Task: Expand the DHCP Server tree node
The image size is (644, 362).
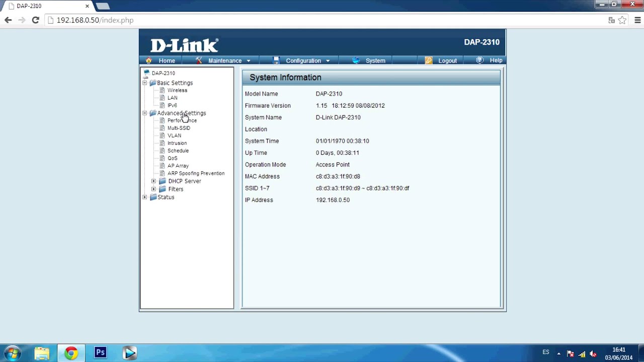Action: pyautogui.click(x=153, y=181)
